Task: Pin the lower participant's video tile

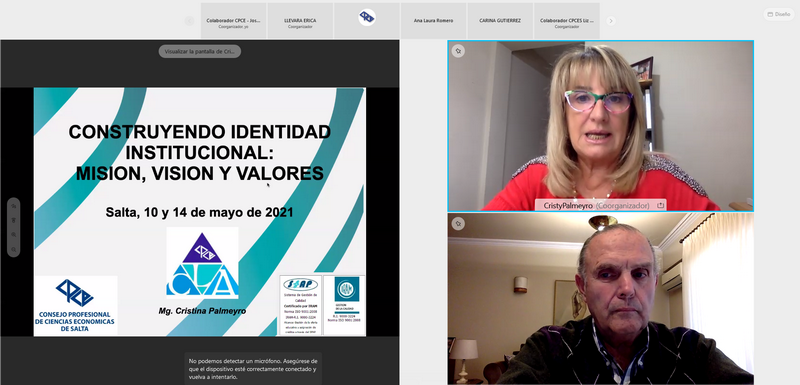Action: pyautogui.click(x=458, y=223)
